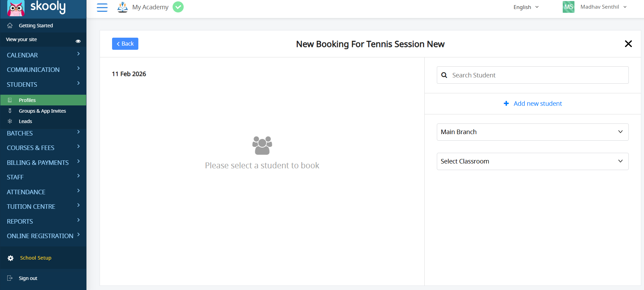The height and width of the screenshot is (290, 644).
Task: Click into the Search Student field
Action: click(538, 75)
